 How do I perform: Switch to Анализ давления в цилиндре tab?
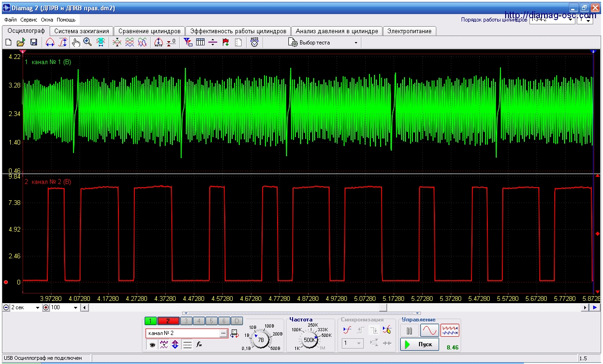[337, 31]
